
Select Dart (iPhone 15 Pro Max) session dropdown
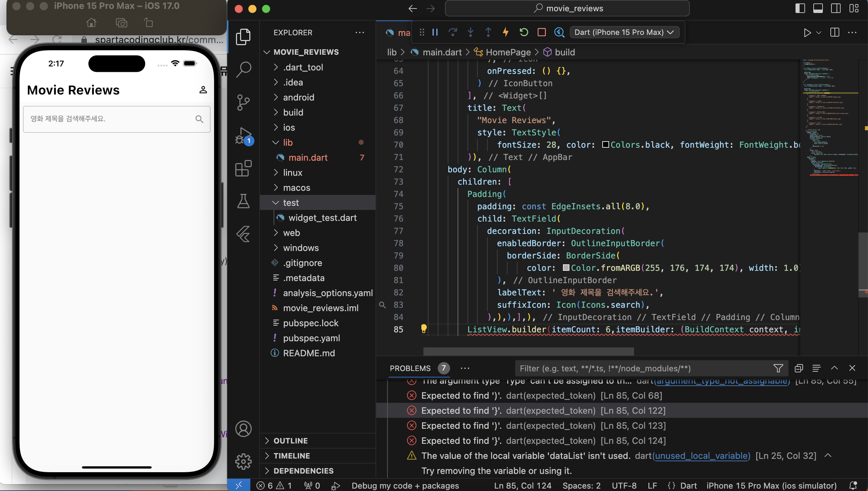pos(624,32)
